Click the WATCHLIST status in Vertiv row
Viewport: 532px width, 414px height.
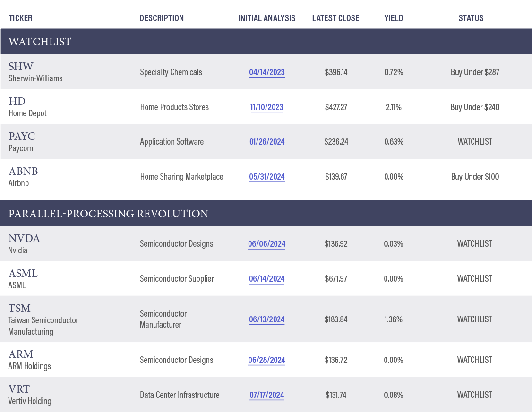click(474, 395)
